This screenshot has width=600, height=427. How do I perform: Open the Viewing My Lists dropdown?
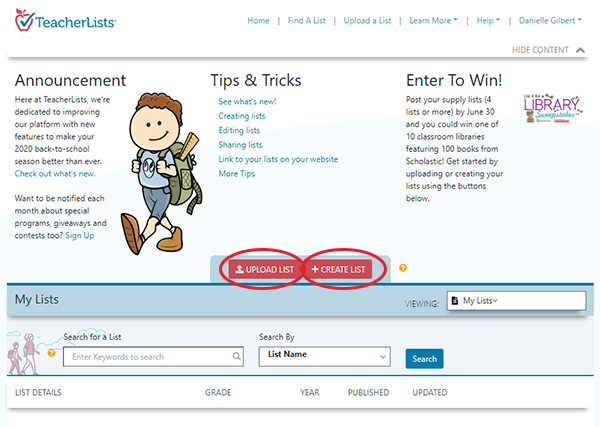click(x=516, y=301)
